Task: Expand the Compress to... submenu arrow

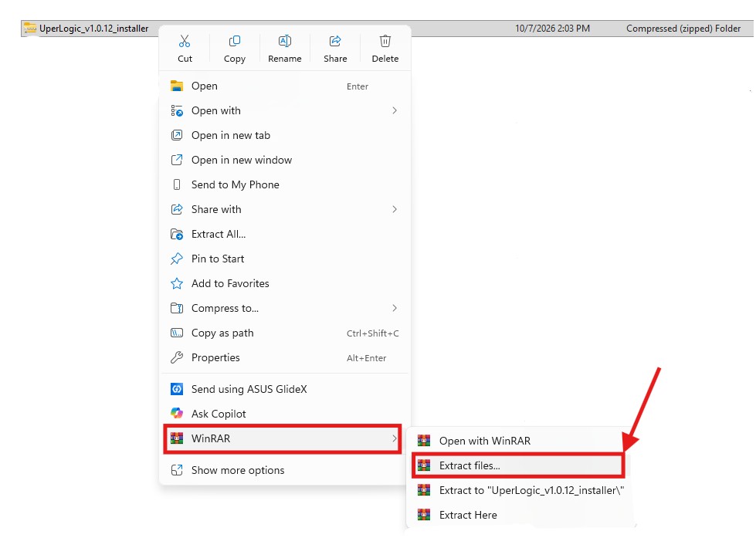Action: coord(395,308)
